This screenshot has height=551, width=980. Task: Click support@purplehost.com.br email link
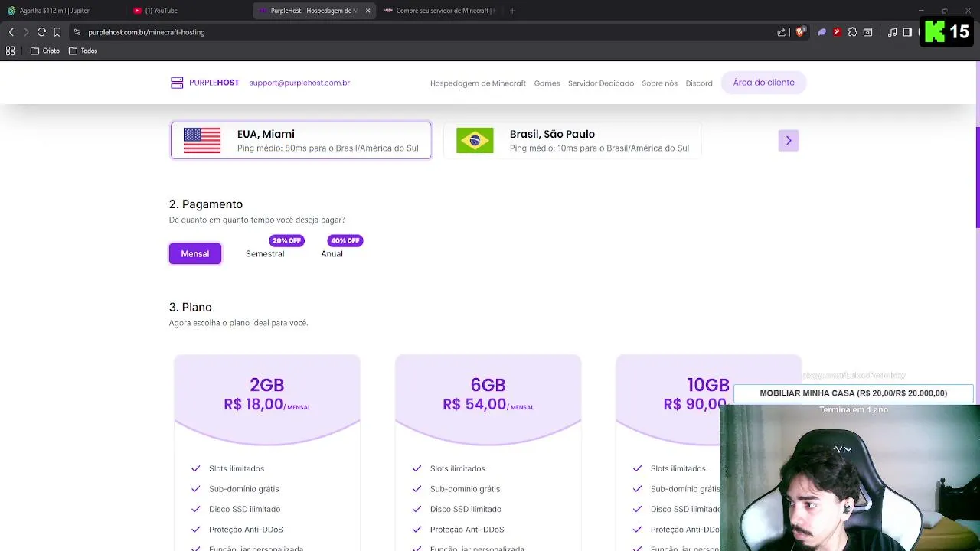(x=299, y=83)
